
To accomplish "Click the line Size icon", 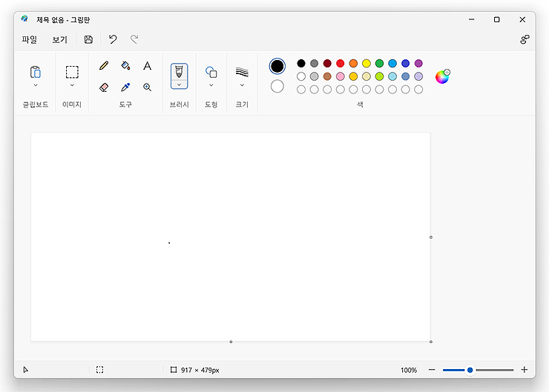I will (242, 72).
